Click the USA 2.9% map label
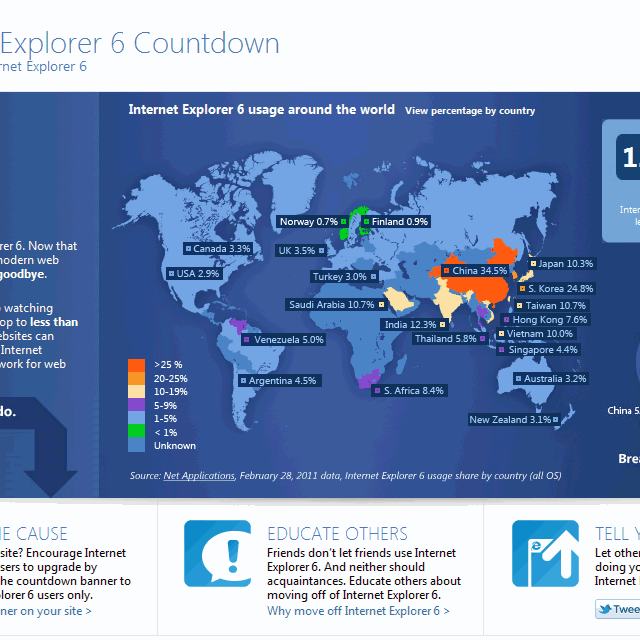 pyautogui.click(x=194, y=273)
